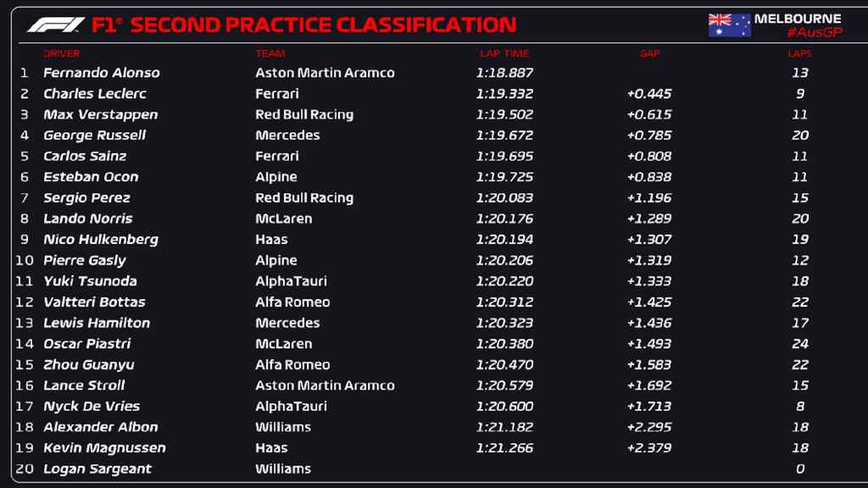Click Oscar Piastri's 24 laps value
The image size is (868, 488).
[800, 344]
